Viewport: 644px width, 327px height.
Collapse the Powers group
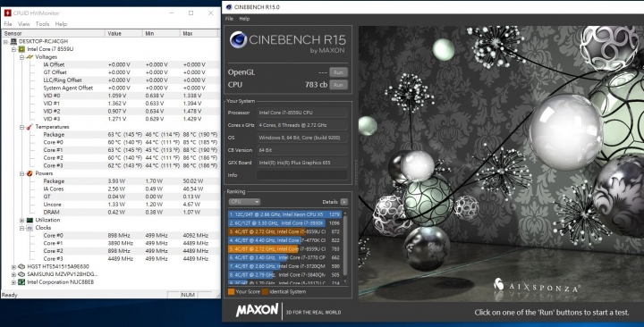click(21, 174)
